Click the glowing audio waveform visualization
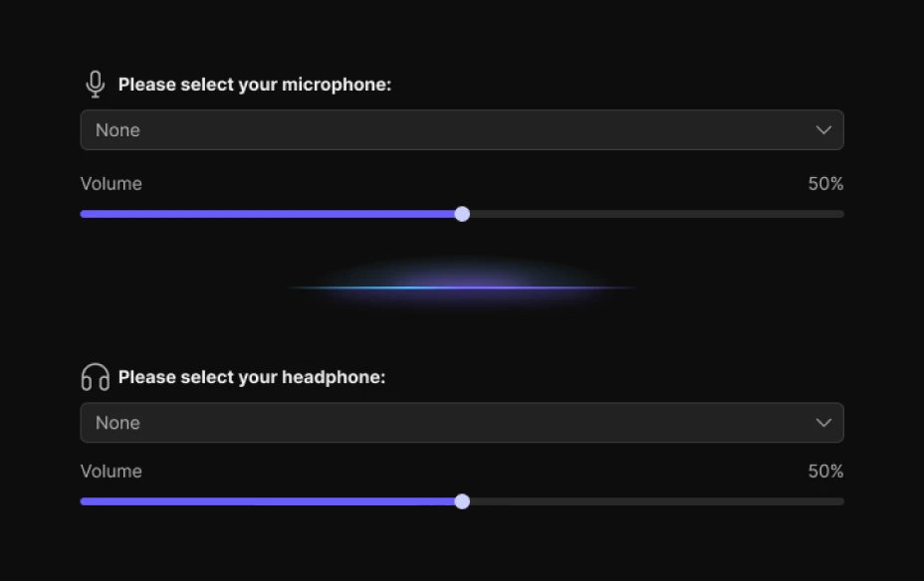 point(461,287)
